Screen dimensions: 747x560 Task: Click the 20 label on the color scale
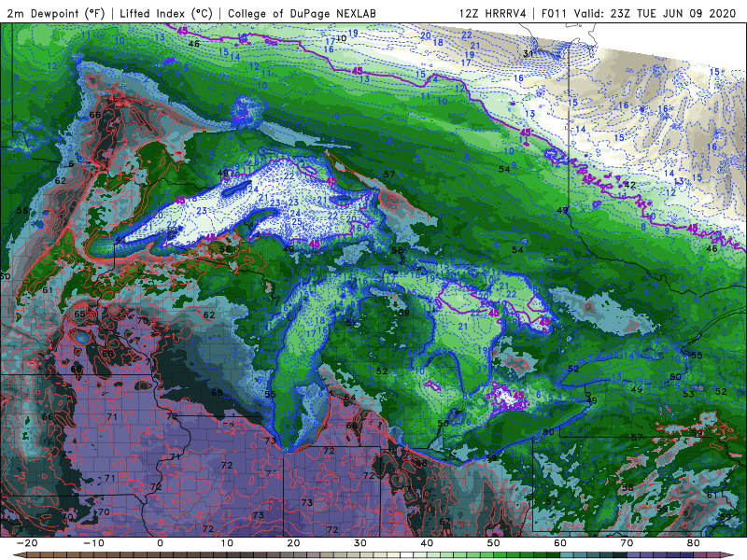(293, 543)
